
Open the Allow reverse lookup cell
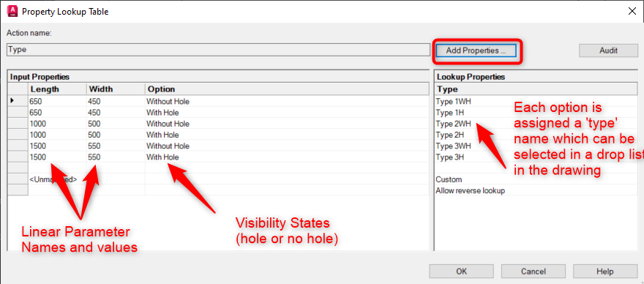click(536, 190)
